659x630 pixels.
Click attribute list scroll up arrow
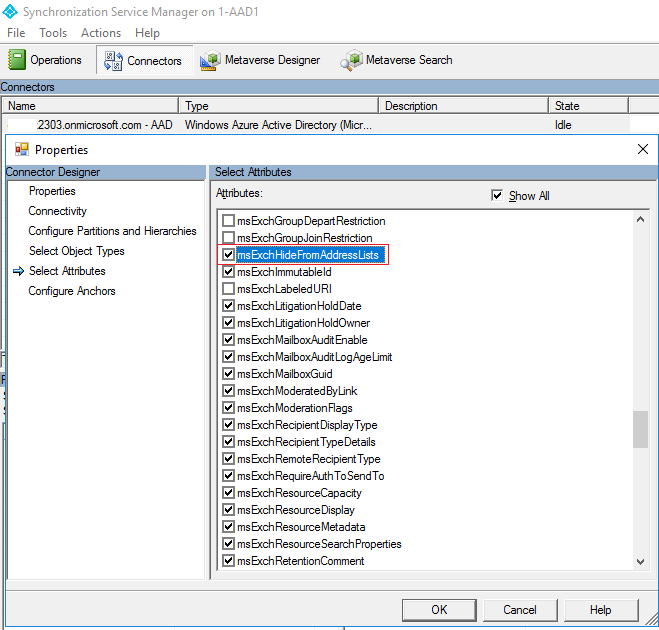[x=641, y=219]
